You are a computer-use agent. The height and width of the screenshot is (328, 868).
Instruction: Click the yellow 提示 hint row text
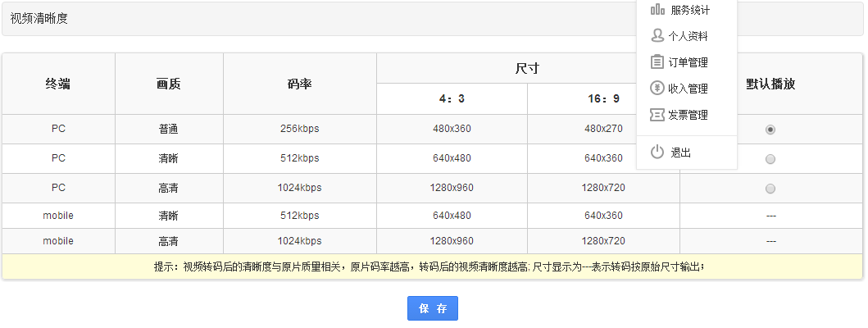[x=429, y=266]
